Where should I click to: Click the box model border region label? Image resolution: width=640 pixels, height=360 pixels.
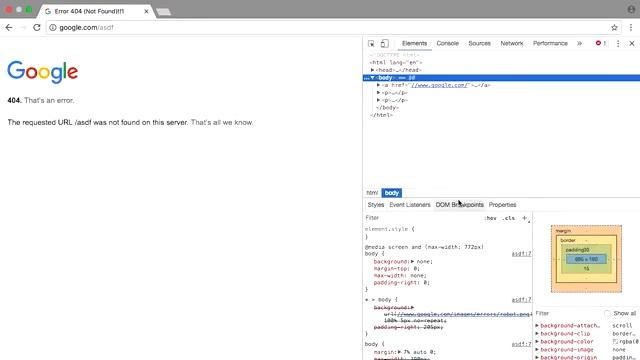point(568,240)
